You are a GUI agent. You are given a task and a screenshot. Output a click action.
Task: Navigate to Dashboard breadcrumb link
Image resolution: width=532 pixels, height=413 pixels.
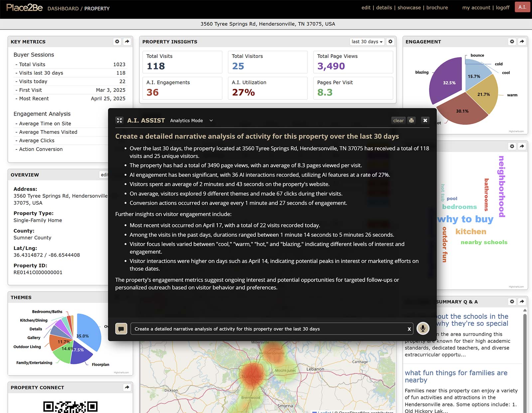[x=63, y=9]
